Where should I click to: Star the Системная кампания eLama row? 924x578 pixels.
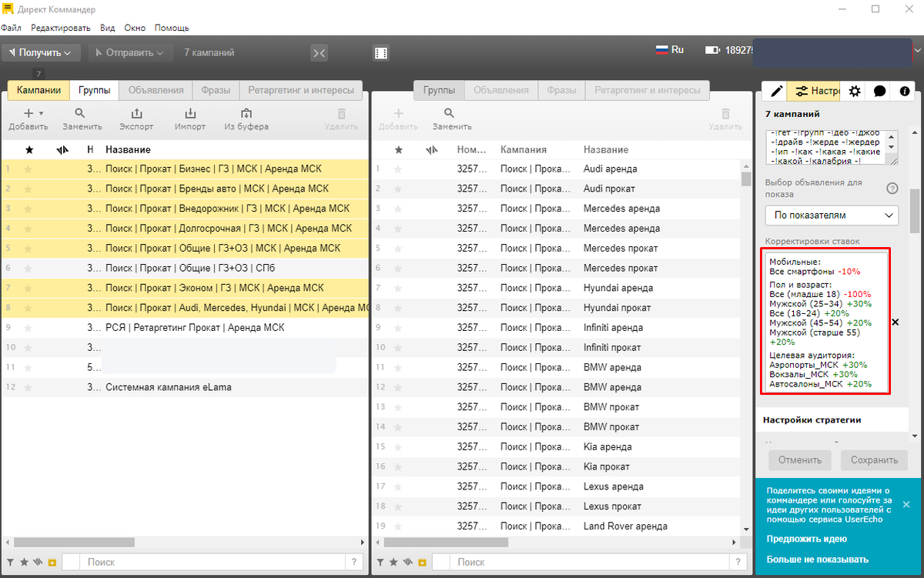click(29, 387)
